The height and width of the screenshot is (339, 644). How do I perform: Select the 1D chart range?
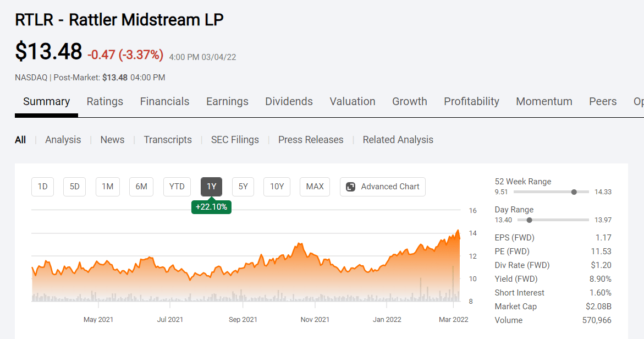point(42,187)
